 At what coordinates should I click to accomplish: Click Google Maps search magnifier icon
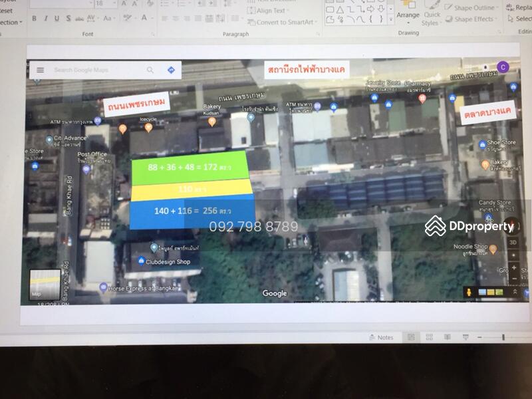(x=150, y=70)
